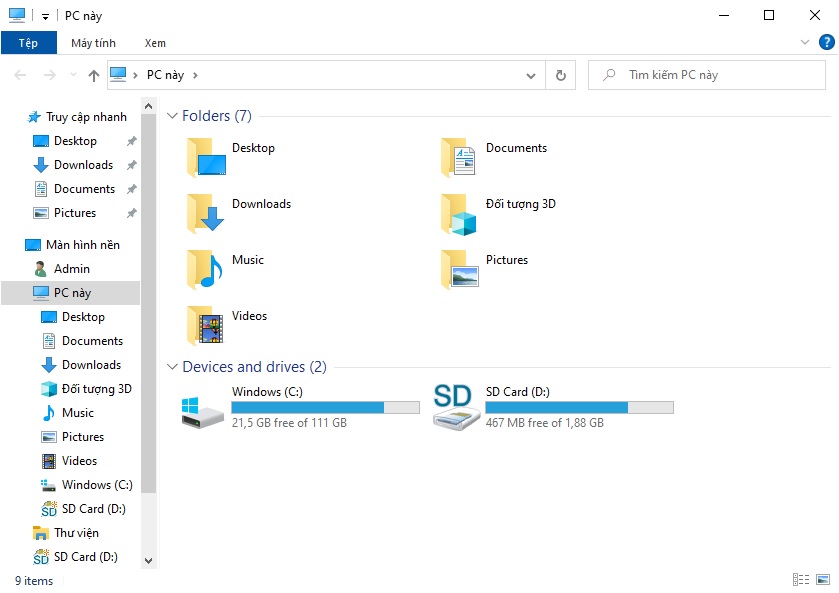Open the Tệp menu
The image size is (839, 593).
[29, 43]
